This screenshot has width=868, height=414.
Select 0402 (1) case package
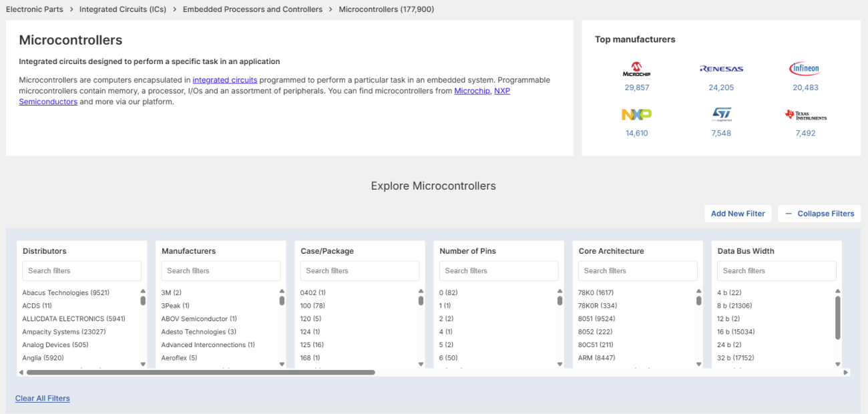click(312, 292)
